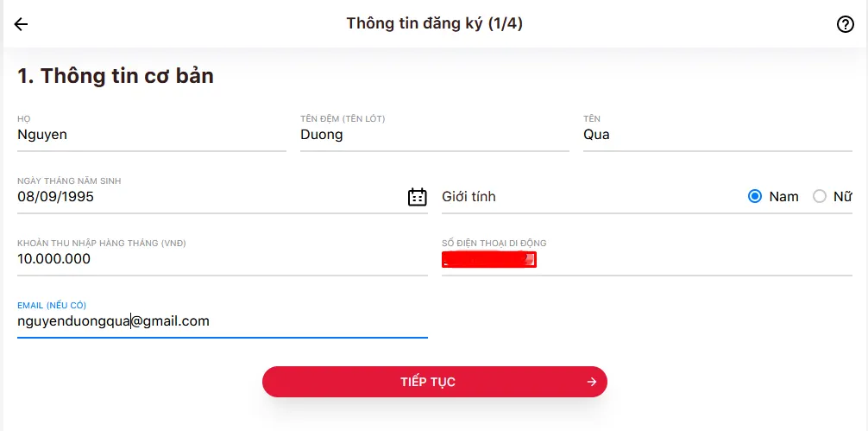
Task: Click the date value 08/09/1995
Action: pyautogui.click(x=56, y=197)
